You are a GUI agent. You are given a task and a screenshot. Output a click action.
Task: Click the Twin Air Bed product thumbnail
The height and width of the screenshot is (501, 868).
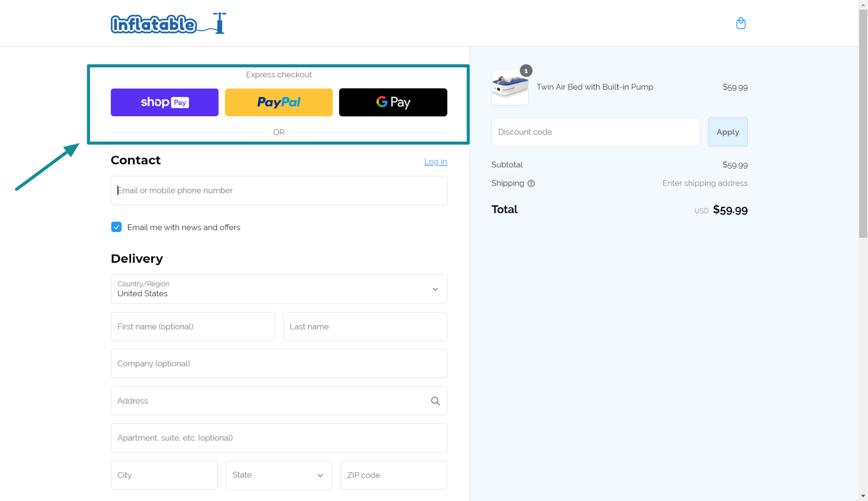[x=509, y=87]
